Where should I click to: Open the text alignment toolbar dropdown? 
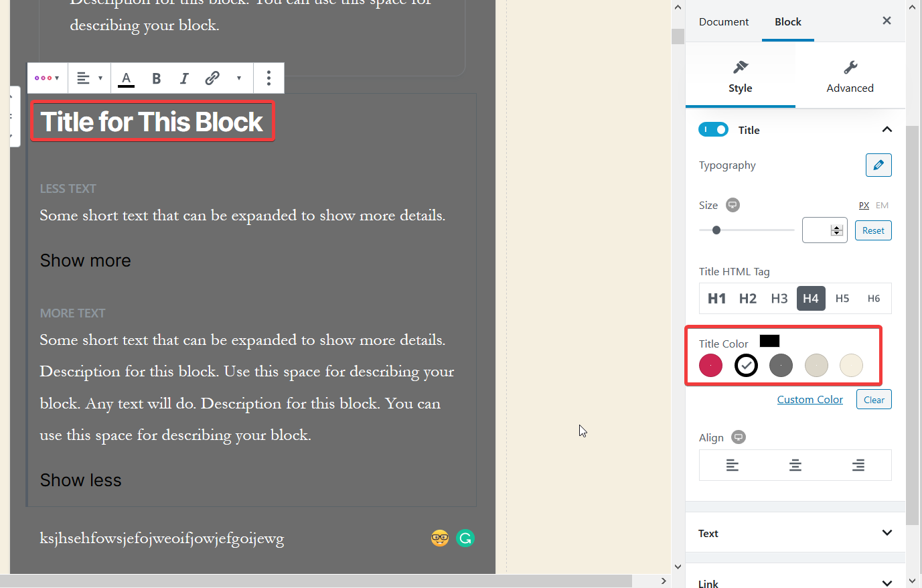[x=90, y=78]
